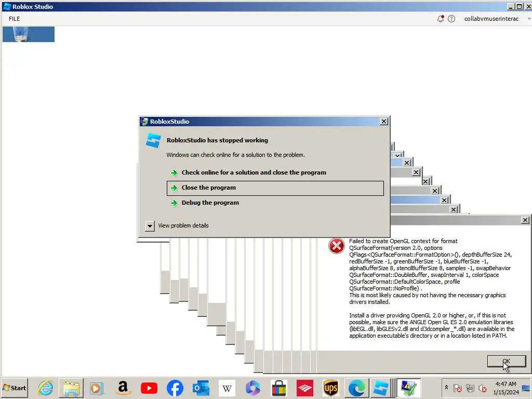Screen dimensions: 532x399
Task: Open the Bank of America taskbar shortcut
Action: pyautogui.click(x=305, y=388)
